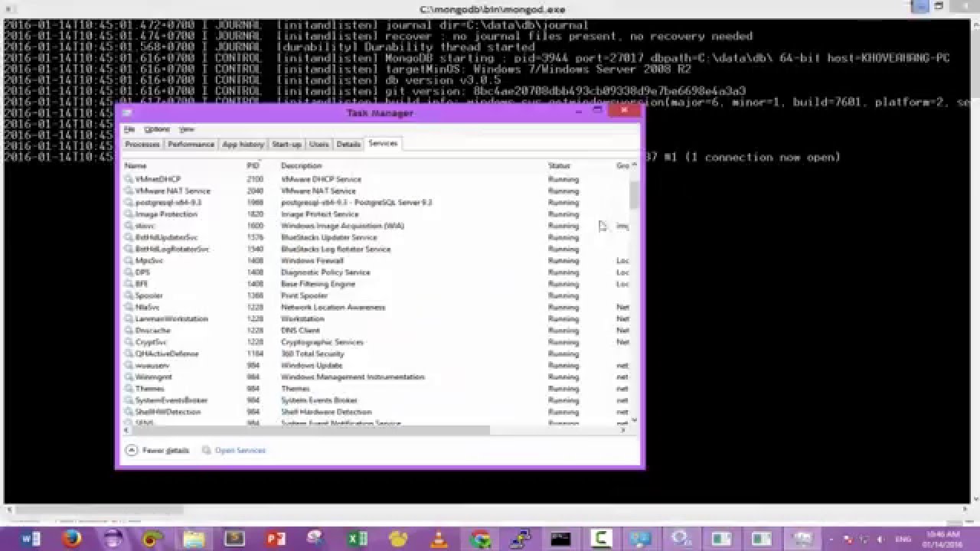Screen dimensions: 980x551
Task: Select the Print Spooler description cell
Action: click(x=304, y=295)
